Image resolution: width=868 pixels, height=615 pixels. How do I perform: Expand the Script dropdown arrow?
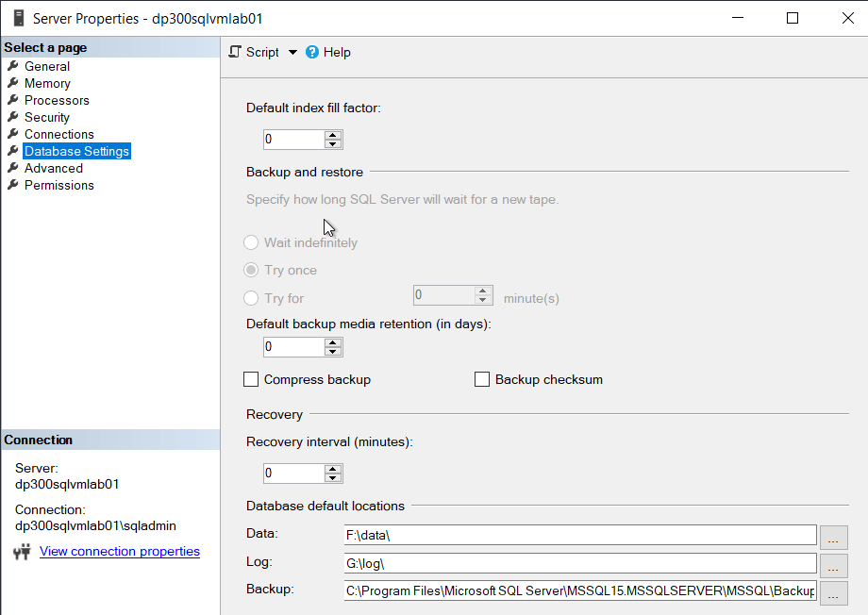pos(292,53)
